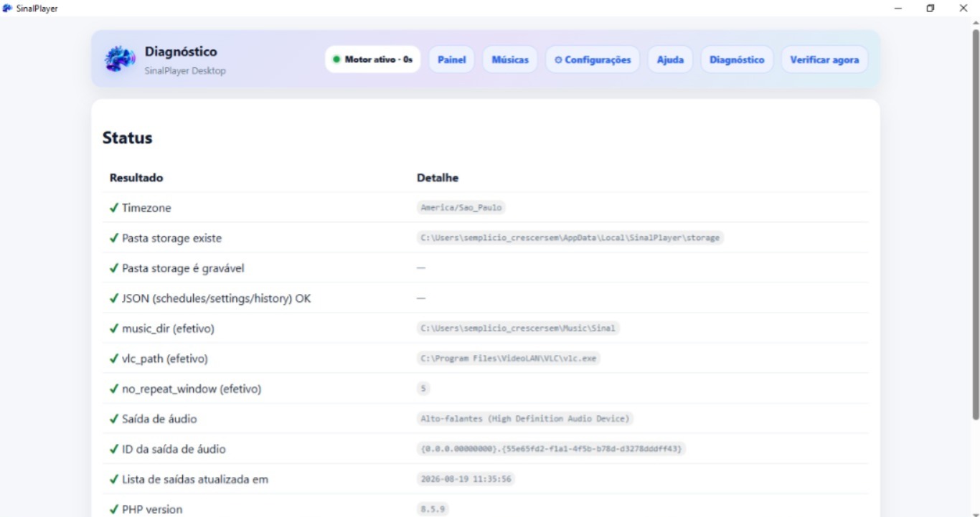Open the Painel tab
Screen dimensions: 980x517
[x=452, y=60]
